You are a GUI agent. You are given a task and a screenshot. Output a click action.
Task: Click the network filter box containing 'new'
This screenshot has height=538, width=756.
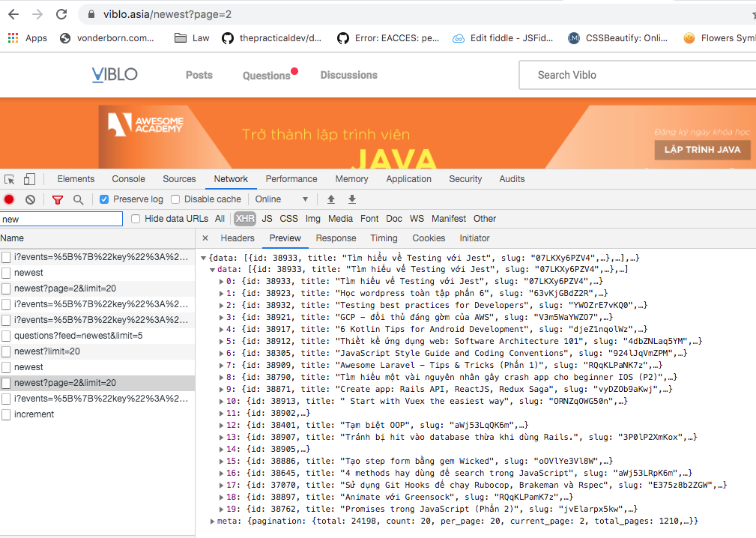61,220
